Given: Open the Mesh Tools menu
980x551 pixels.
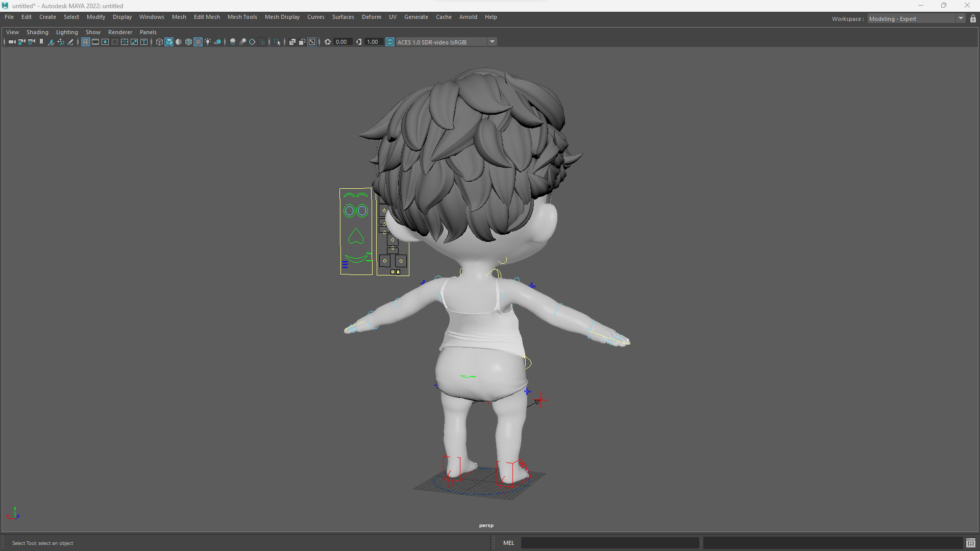Looking at the screenshot, I should pos(242,17).
